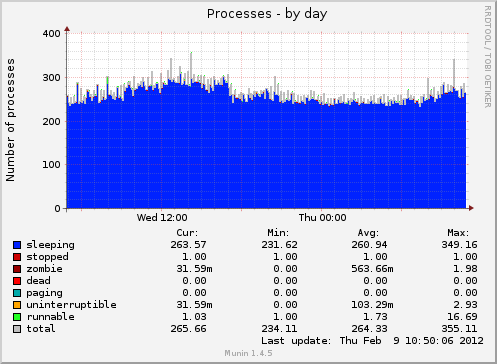Click the gray total legend swatch
This screenshot has height=364, width=497.
(17, 329)
